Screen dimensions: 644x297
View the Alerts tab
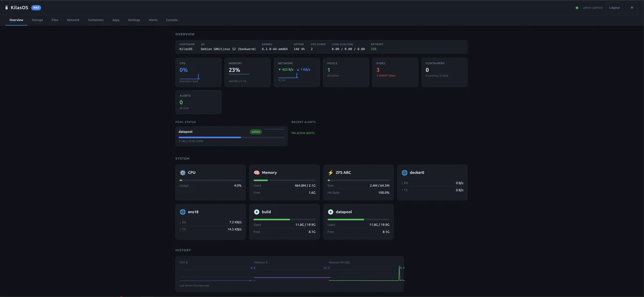click(x=153, y=20)
